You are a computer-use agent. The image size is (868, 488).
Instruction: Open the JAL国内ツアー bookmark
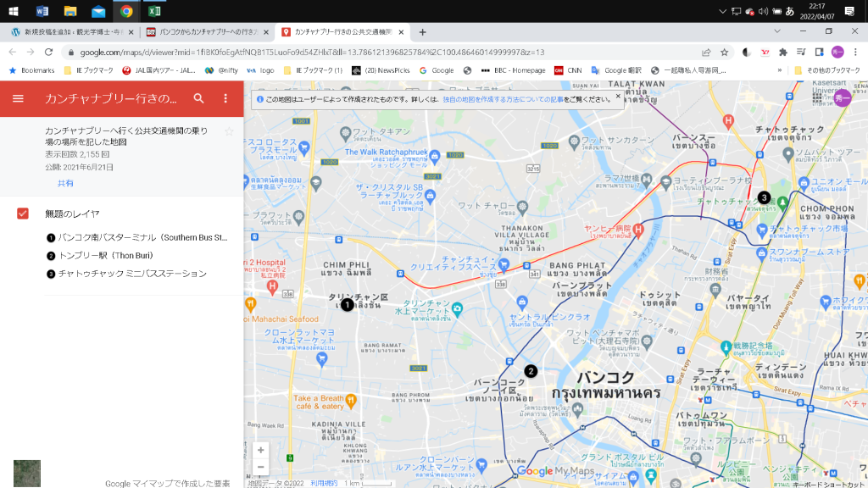click(x=159, y=70)
